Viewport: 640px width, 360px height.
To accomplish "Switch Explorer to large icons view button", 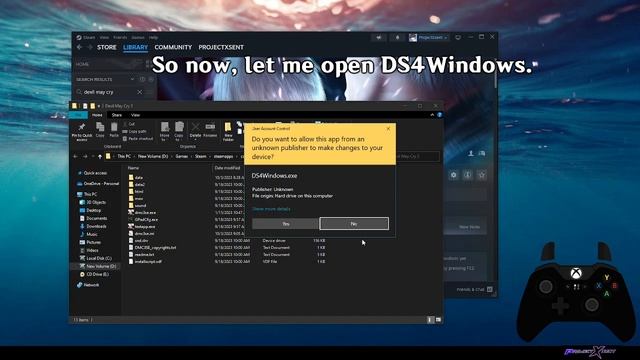I will [438, 320].
